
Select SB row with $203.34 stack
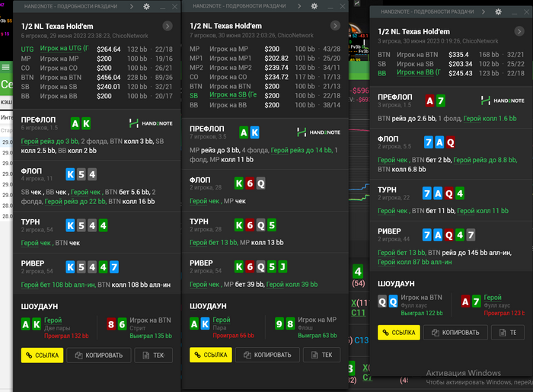pyautogui.click(x=451, y=64)
